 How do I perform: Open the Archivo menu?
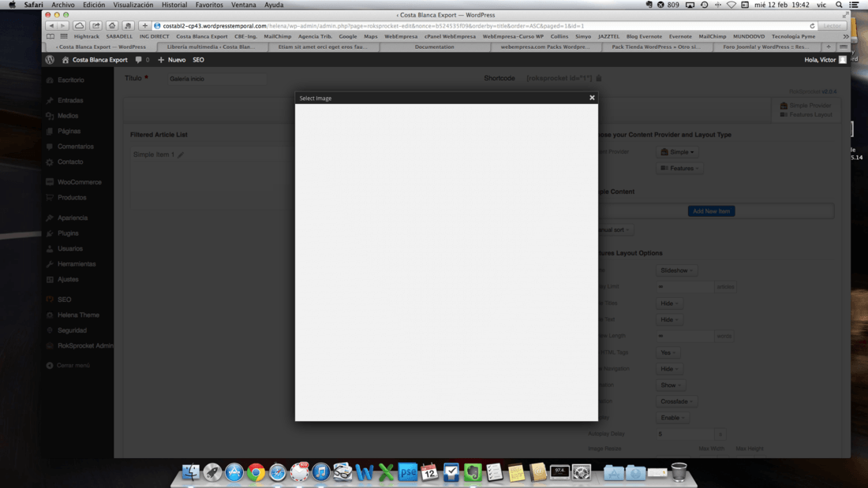tap(63, 5)
